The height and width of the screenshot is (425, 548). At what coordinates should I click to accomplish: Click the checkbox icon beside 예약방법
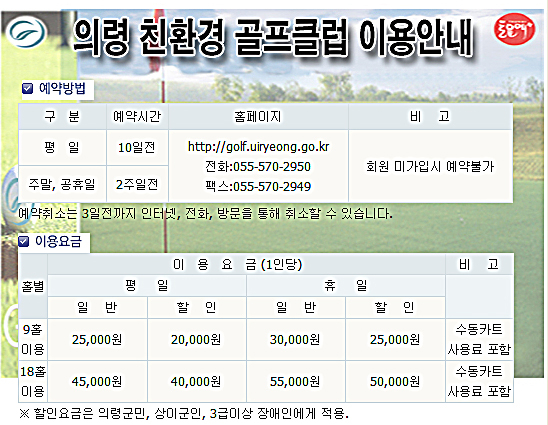[27, 88]
